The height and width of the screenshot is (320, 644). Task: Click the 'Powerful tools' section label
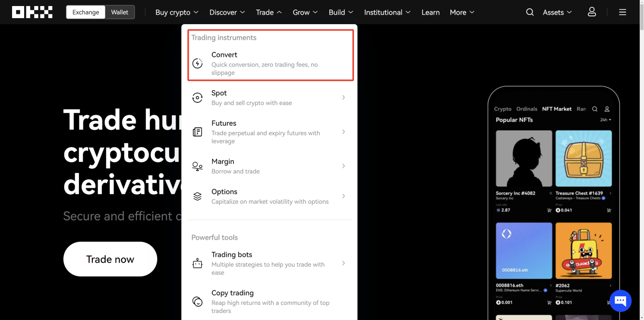click(215, 238)
